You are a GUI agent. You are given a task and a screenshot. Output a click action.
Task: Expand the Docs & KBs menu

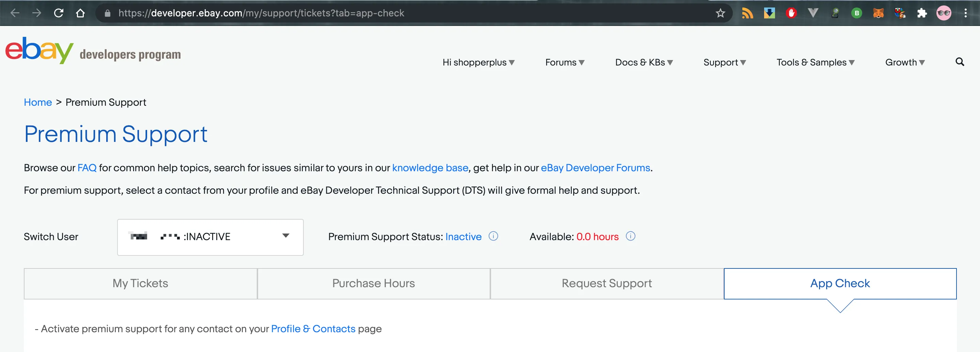point(644,62)
